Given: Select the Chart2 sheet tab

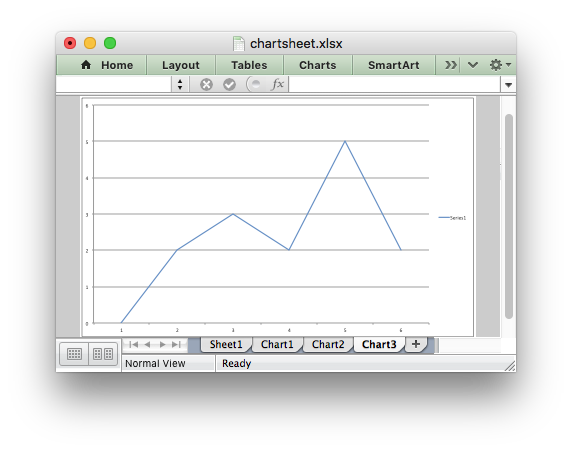Looking at the screenshot, I should pos(328,344).
